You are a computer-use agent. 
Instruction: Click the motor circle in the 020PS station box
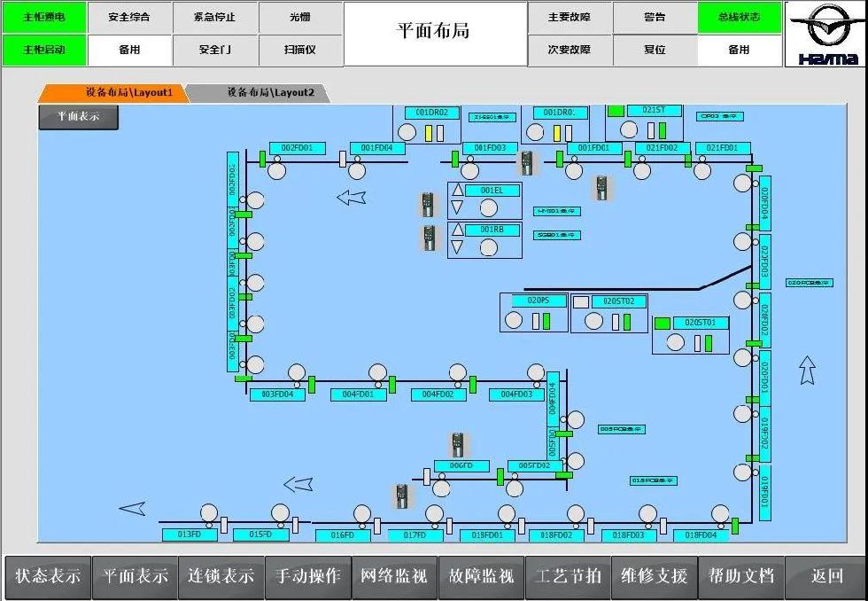[515, 320]
